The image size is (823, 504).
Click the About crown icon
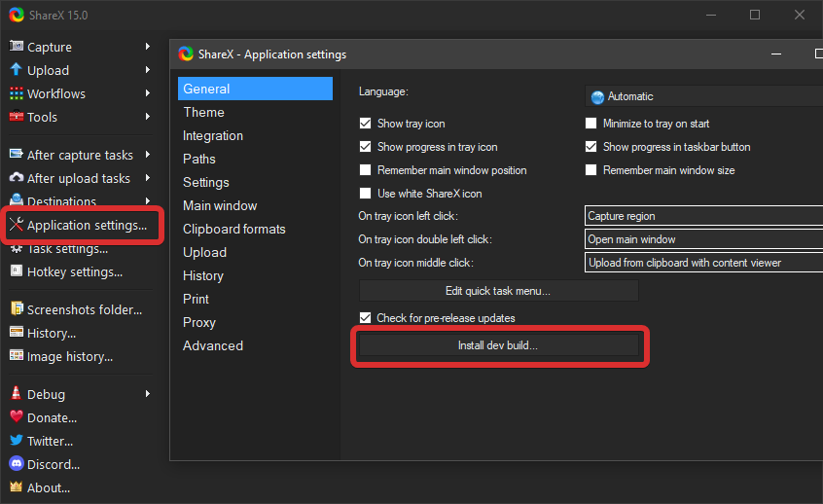click(17, 487)
